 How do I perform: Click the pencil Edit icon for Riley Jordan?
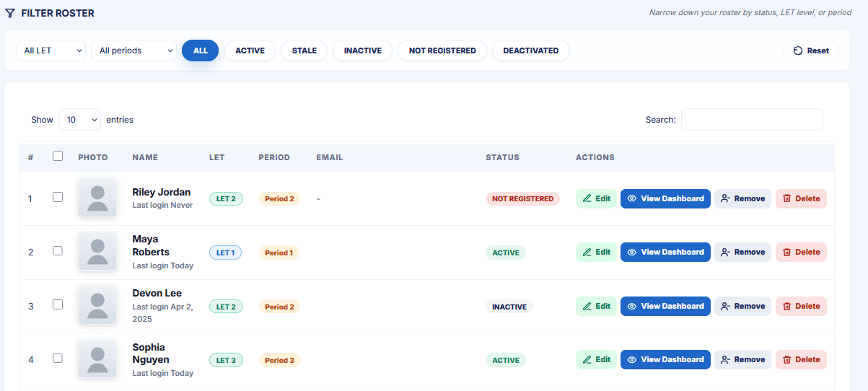[x=587, y=198]
